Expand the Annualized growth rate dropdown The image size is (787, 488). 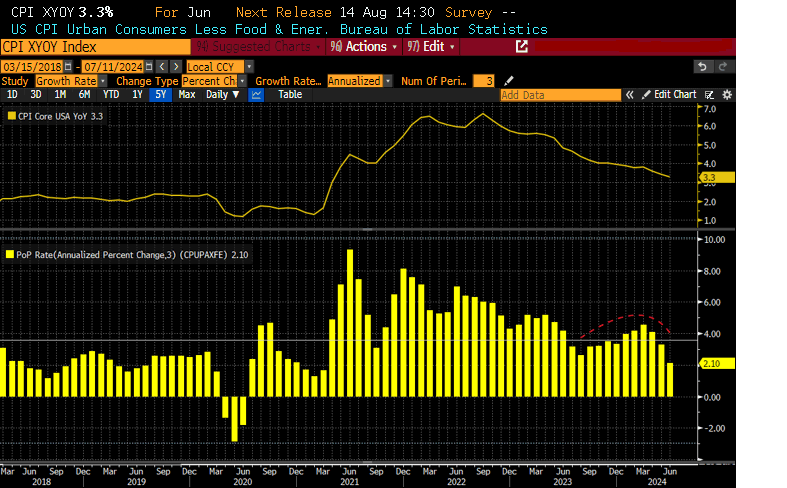pos(388,81)
